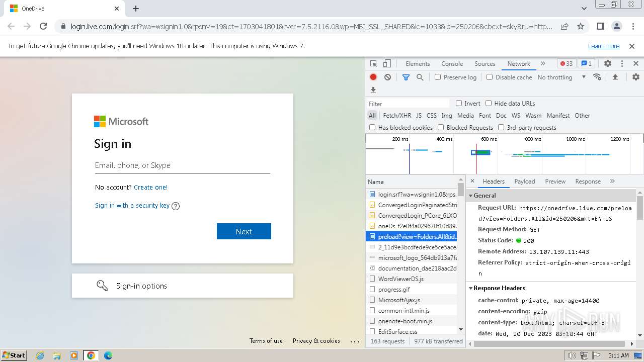
Task: Open Chrome three-dot menu
Action: point(632,26)
